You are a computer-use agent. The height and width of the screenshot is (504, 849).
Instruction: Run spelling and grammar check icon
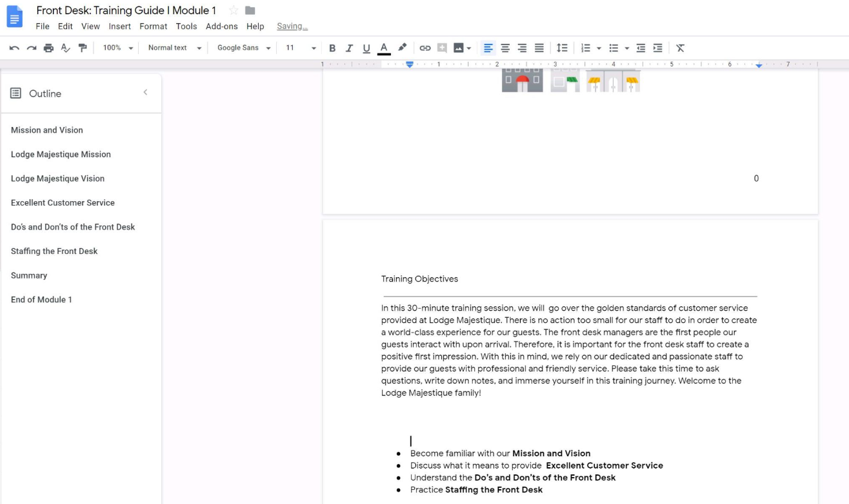coord(65,48)
